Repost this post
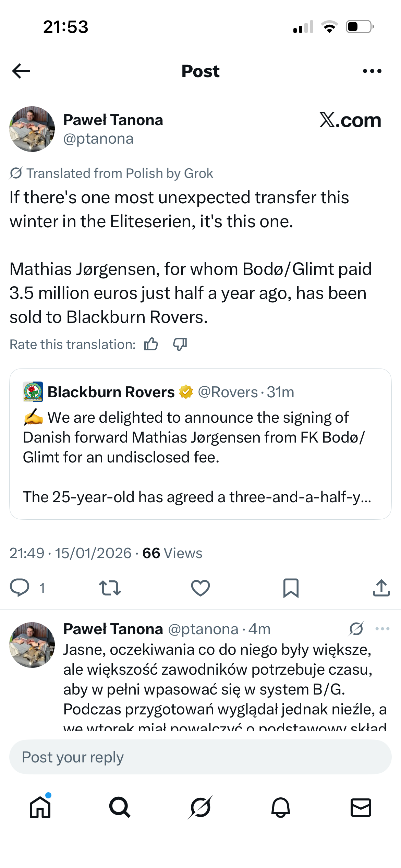Screen dimensions: 401x868 tap(110, 588)
